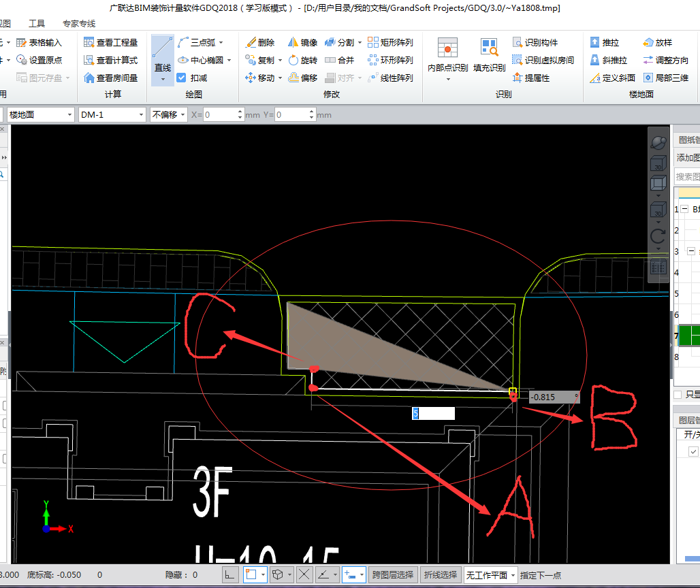Screen dimensions: 700x588
Task: Toggle 折线选择 polyline selection
Action: (x=440, y=574)
